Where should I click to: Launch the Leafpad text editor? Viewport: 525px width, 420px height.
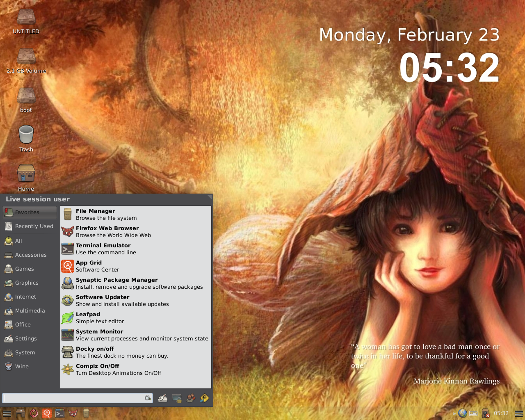[136, 318]
